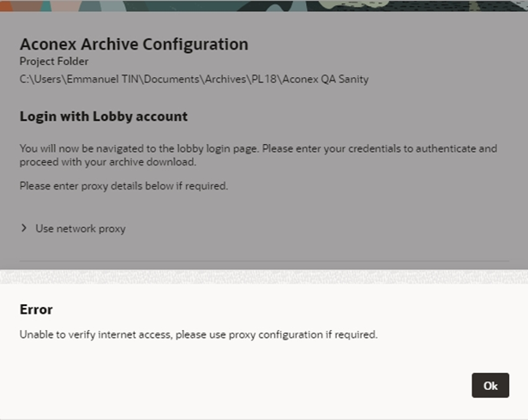Click the Please enter proxy details text
The height and width of the screenshot is (420, 528).
(124, 186)
